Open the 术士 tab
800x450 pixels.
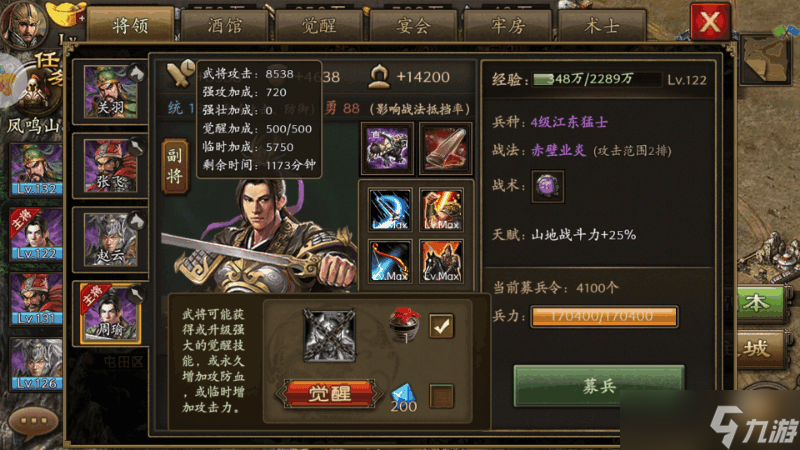tap(602, 26)
